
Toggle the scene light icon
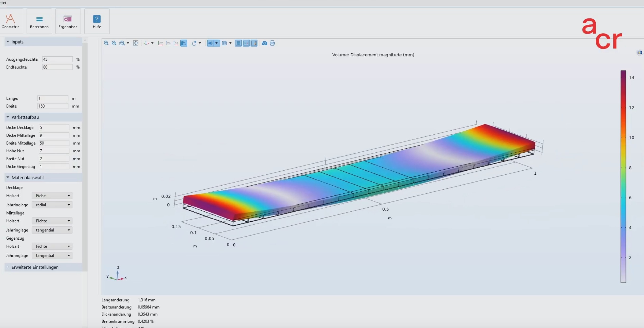pyautogui.click(x=211, y=43)
